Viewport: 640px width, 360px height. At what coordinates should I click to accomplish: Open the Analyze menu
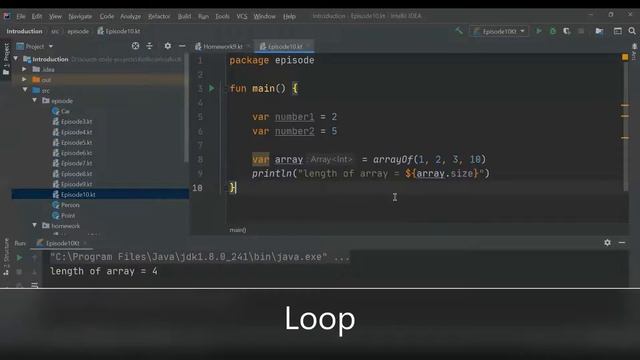click(130, 16)
